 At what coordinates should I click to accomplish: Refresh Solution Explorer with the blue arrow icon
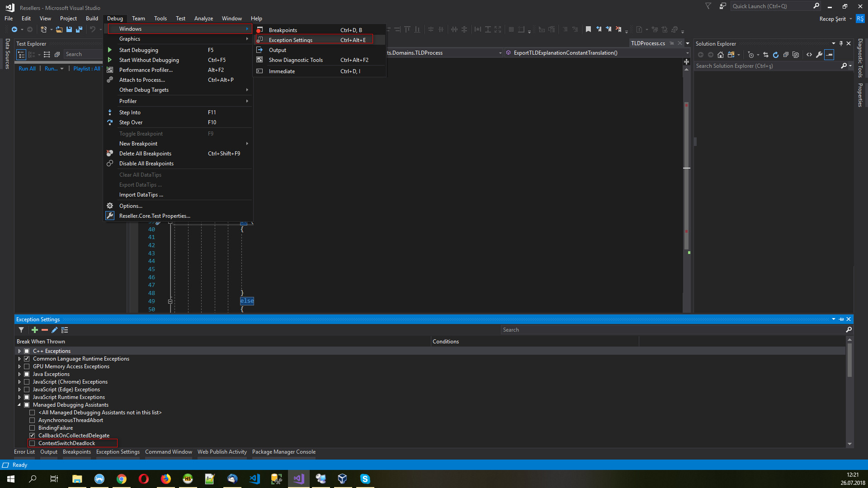776,55
